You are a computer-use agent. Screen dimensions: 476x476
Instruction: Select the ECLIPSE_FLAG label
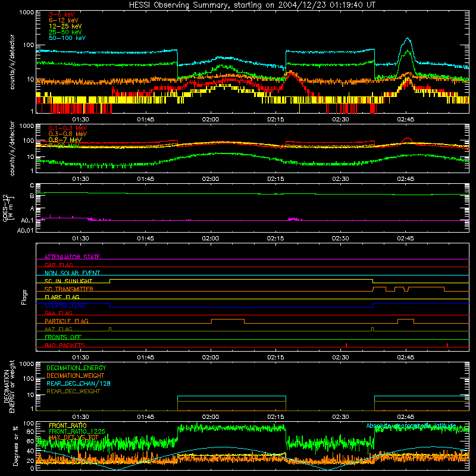click(x=65, y=305)
